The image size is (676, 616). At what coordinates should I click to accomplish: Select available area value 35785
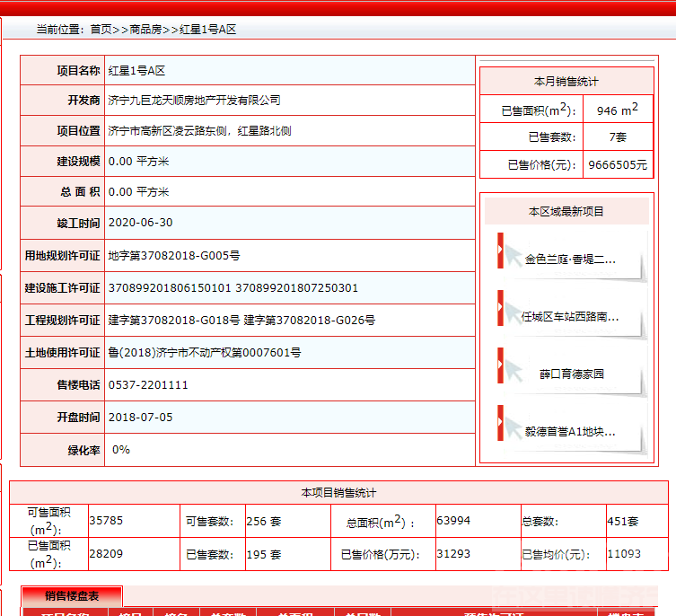click(x=106, y=521)
